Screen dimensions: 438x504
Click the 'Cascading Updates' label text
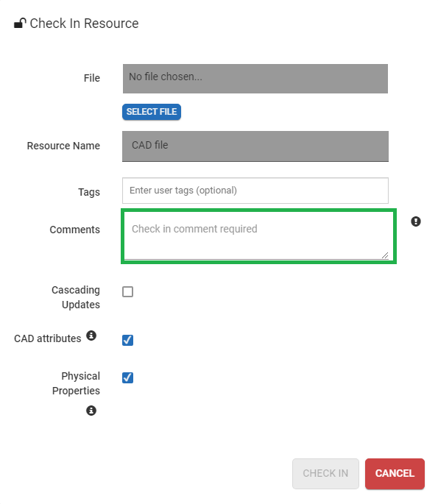tap(76, 297)
